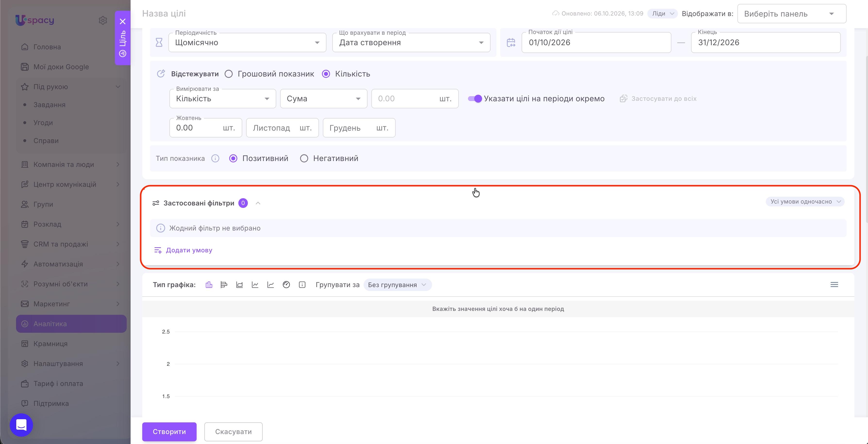The width and height of the screenshot is (868, 444).
Task: Click the Застосувати до всіх copy icon
Action: (x=623, y=99)
